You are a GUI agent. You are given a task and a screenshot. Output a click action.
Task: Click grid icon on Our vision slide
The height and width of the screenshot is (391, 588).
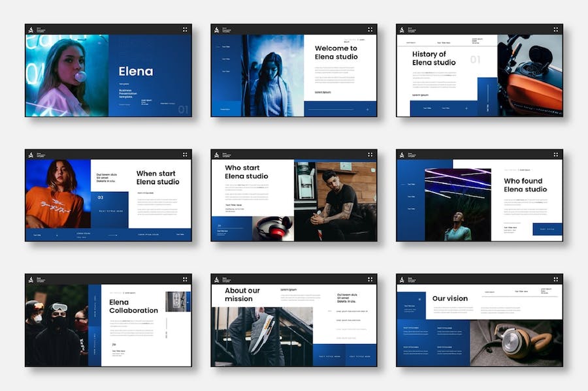(556, 279)
